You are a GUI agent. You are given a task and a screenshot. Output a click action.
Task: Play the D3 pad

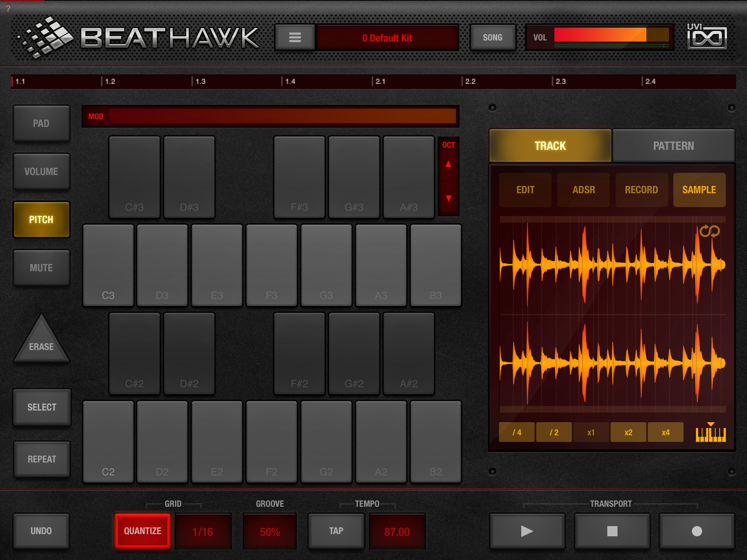point(162,265)
